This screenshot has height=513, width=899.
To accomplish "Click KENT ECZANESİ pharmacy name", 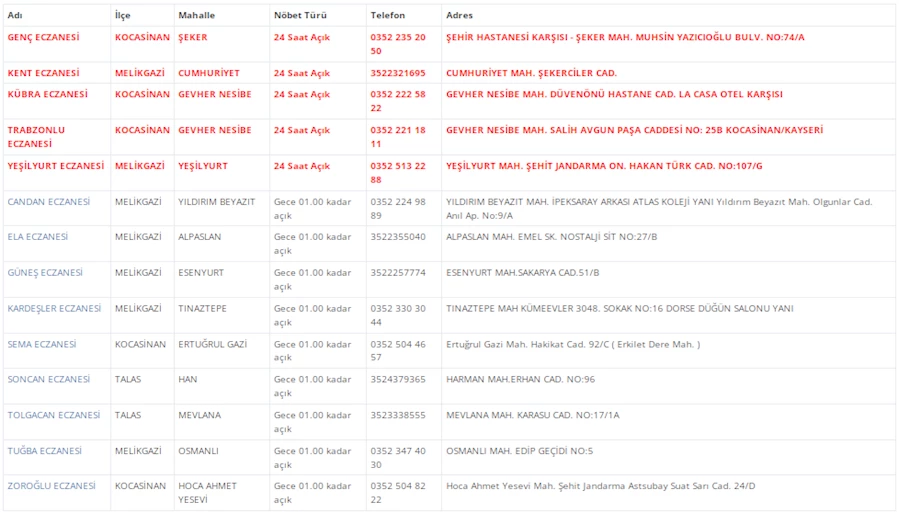I will (x=43, y=73).
